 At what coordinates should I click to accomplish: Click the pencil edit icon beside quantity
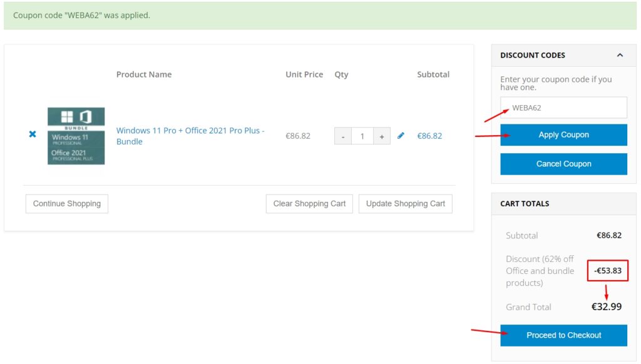click(x=401, y=136)
